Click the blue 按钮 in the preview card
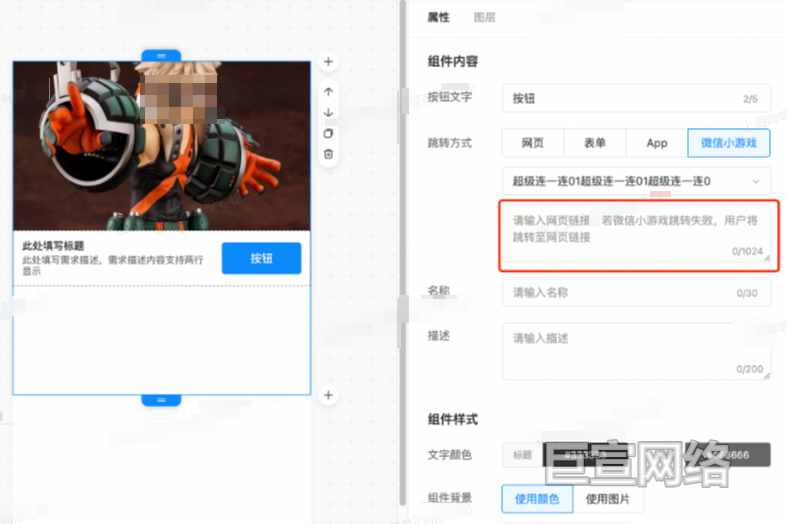The image size is (787, 524). (261, 258)
